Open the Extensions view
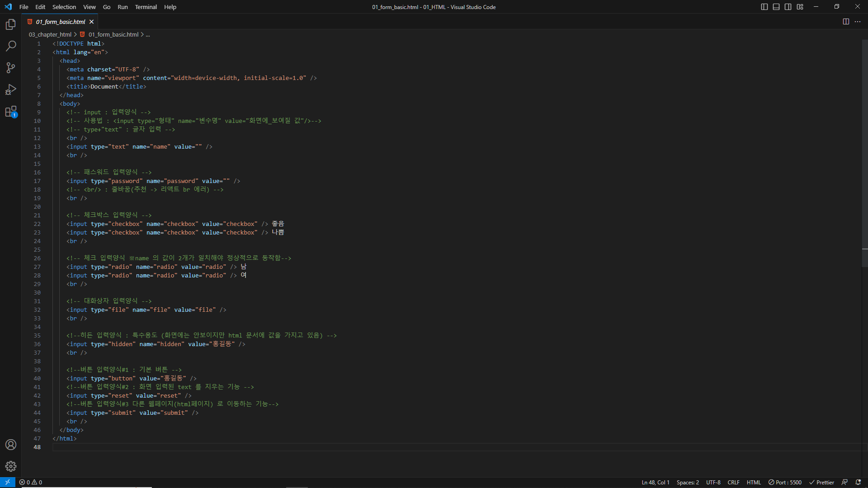The height and width of the screenshot is (488, 868). click(x=11, y=112)
